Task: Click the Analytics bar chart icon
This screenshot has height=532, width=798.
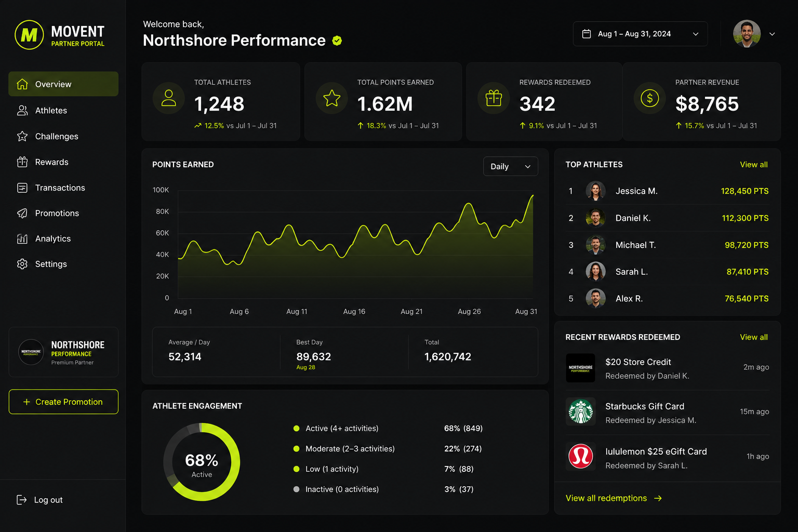Action: [22, 238]
